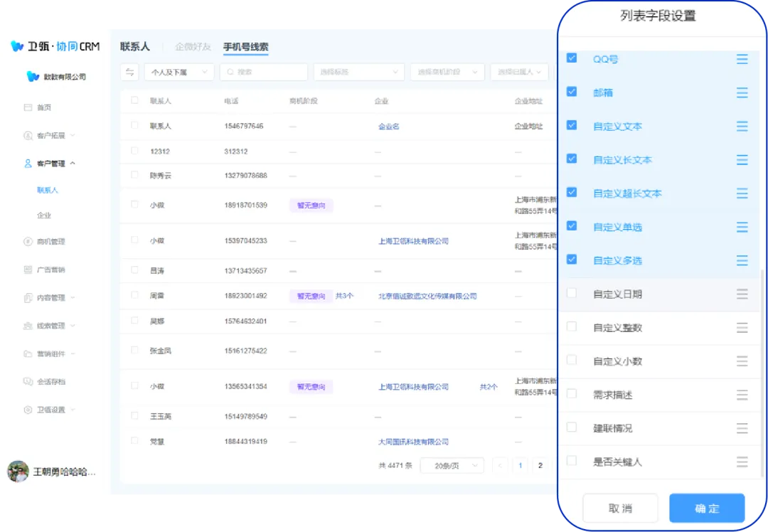
Task: Click the 取消 cancel button
Action: click(619, 509)
